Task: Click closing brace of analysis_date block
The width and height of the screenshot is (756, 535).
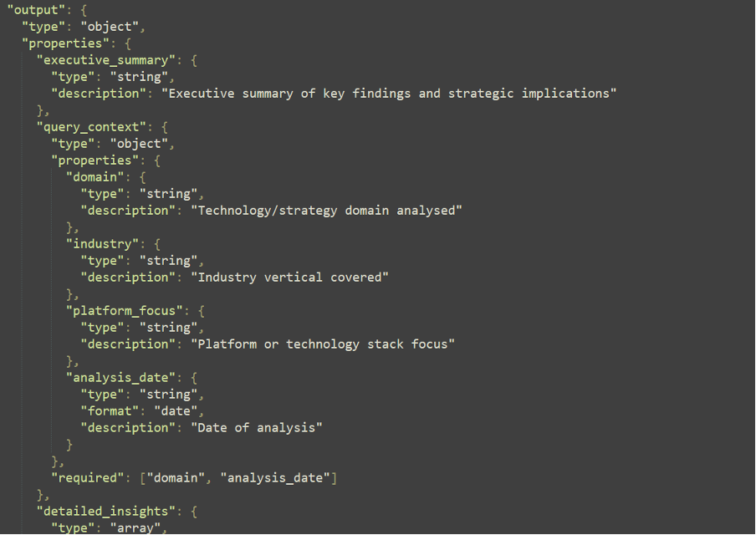Action: coord(69,445)
